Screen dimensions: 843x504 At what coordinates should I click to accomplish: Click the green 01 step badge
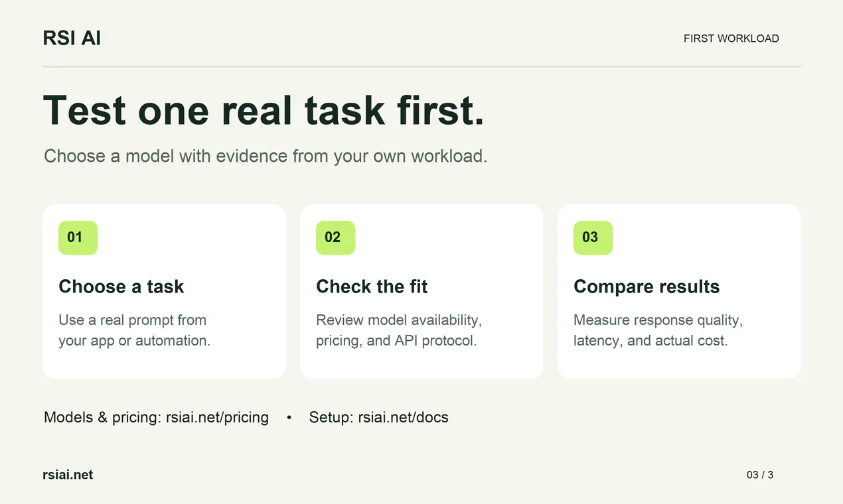78,237
